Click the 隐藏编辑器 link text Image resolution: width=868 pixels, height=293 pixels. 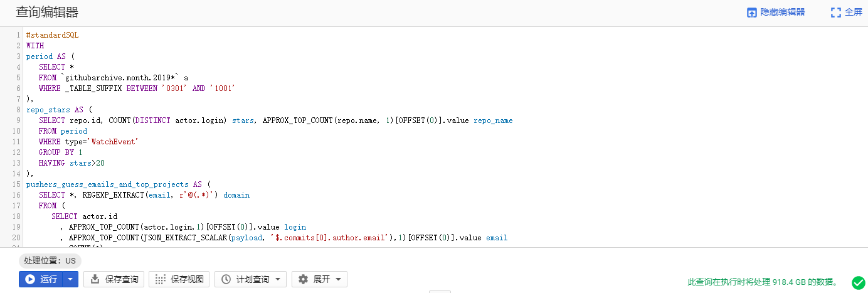[x=782, y=13]
